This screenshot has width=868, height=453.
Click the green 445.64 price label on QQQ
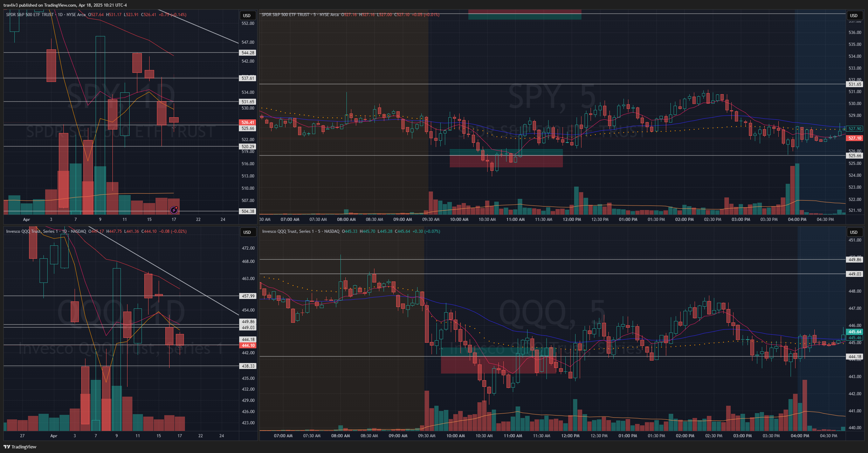[x=855, y=332]
